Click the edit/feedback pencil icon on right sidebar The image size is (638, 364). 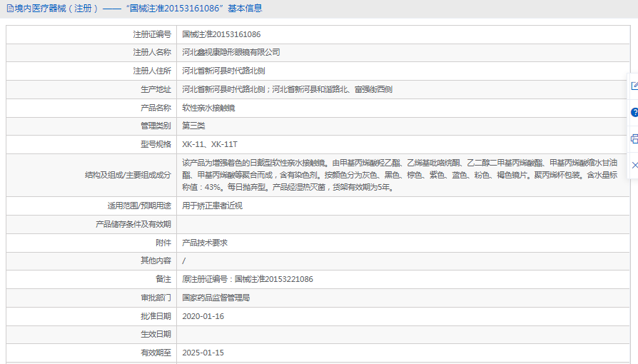[x=634, y=86]
